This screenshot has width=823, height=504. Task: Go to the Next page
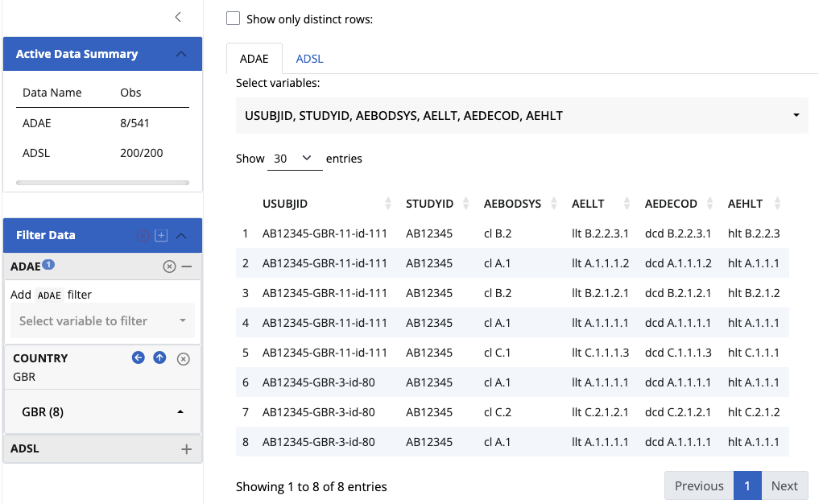pos(784,485)
